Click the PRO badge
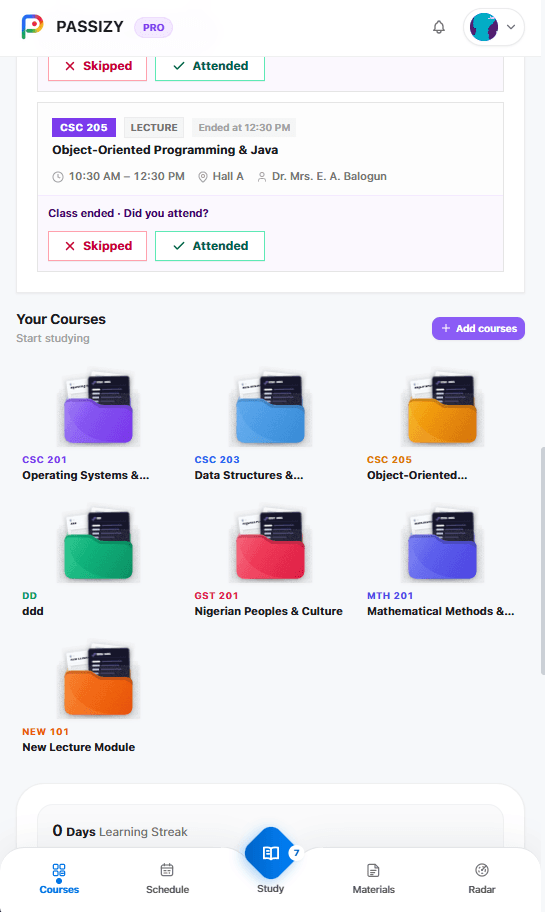This screenshot has width=545, height=912. point(154,27)
